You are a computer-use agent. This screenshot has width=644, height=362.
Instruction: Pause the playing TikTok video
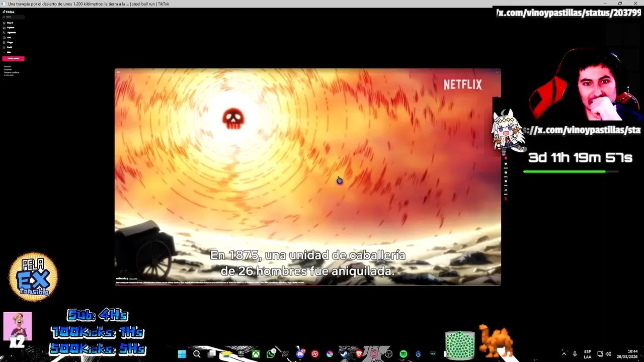(307, 176)
